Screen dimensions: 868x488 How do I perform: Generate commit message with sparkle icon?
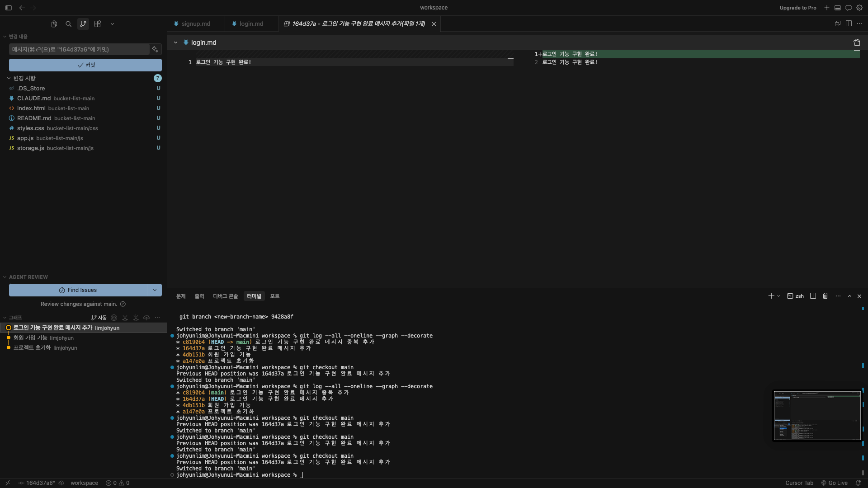155,49
